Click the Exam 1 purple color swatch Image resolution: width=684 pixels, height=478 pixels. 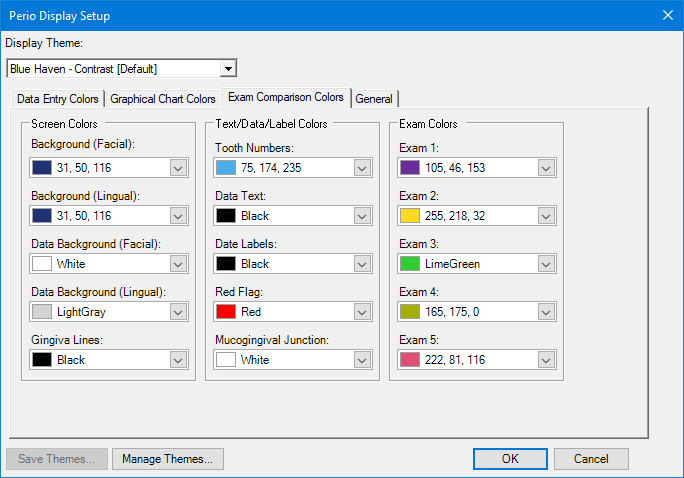409,168
